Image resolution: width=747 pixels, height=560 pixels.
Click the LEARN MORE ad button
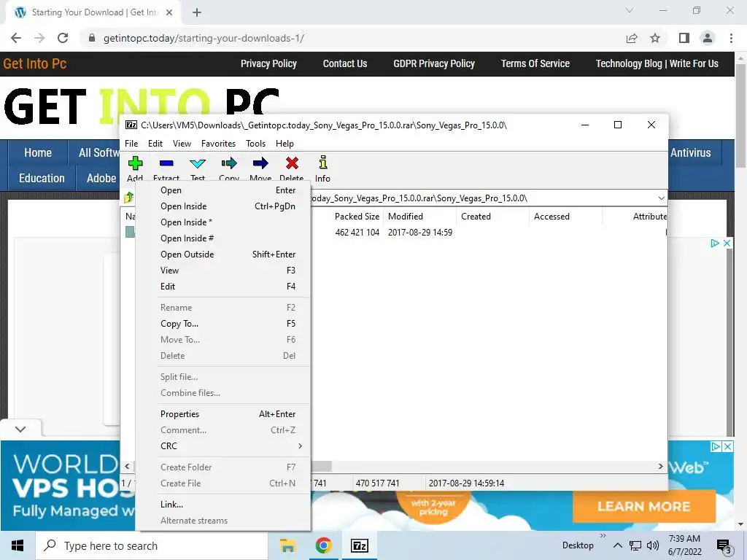[x=643, y=506]
